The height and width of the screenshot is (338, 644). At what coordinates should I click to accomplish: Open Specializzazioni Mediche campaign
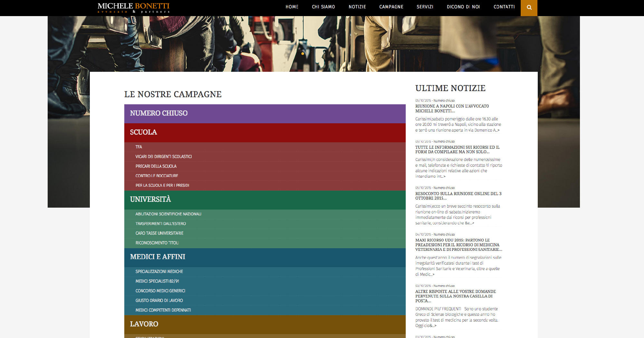[x=159, y=272]
